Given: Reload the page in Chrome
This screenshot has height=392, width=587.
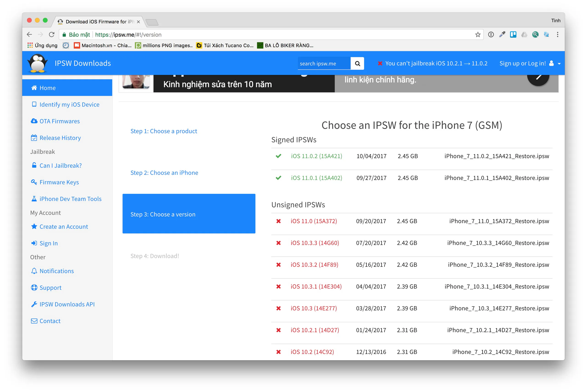Looking at the screenshot, I should 52,35.
